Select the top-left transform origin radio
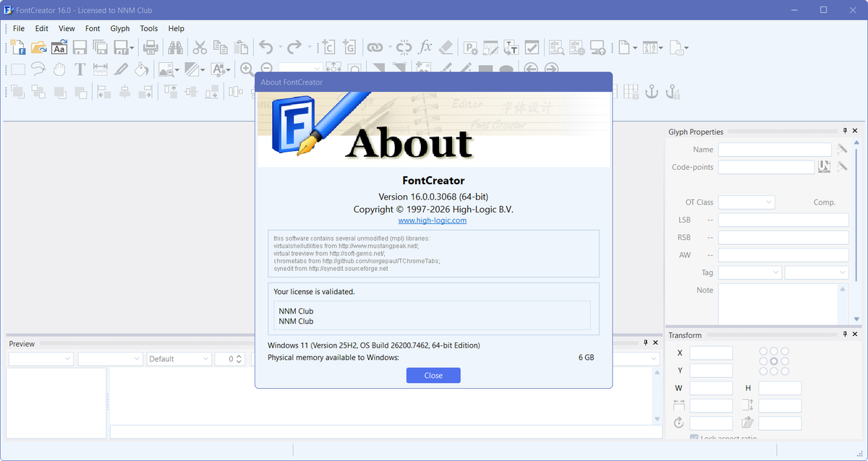The width and height of the screenshot is (868, 461). (763, 351)
